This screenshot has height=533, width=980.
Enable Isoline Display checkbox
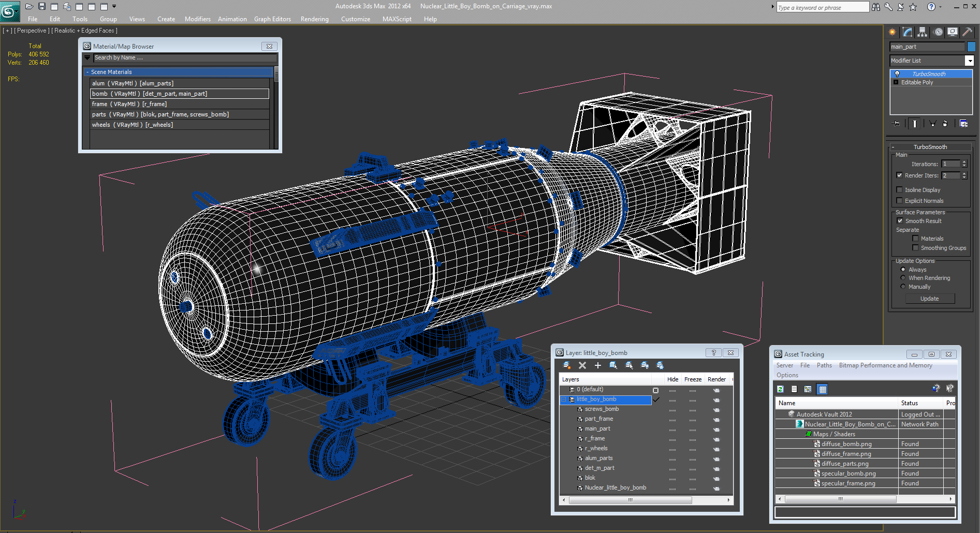[x=899, y=190]
